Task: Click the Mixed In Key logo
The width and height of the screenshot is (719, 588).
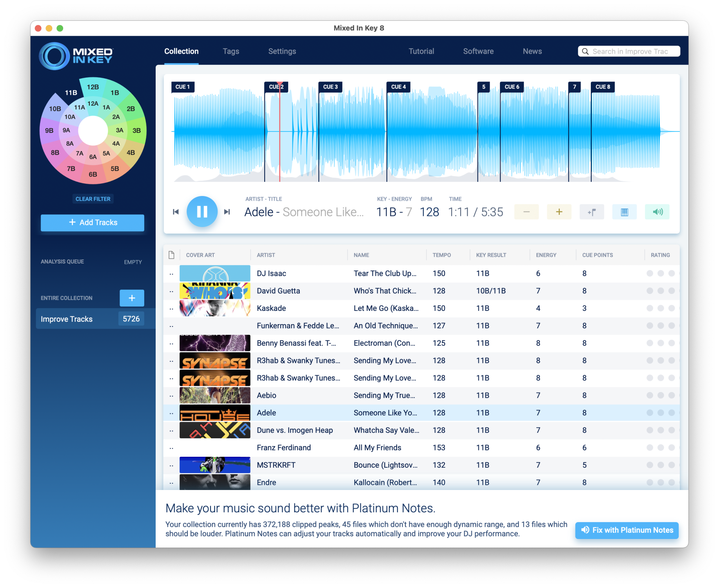Action: pos(76,56)
